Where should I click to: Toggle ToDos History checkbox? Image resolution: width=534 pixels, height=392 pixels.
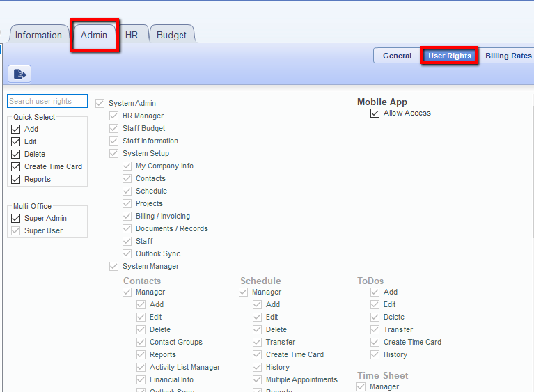(x=375, y=355)
